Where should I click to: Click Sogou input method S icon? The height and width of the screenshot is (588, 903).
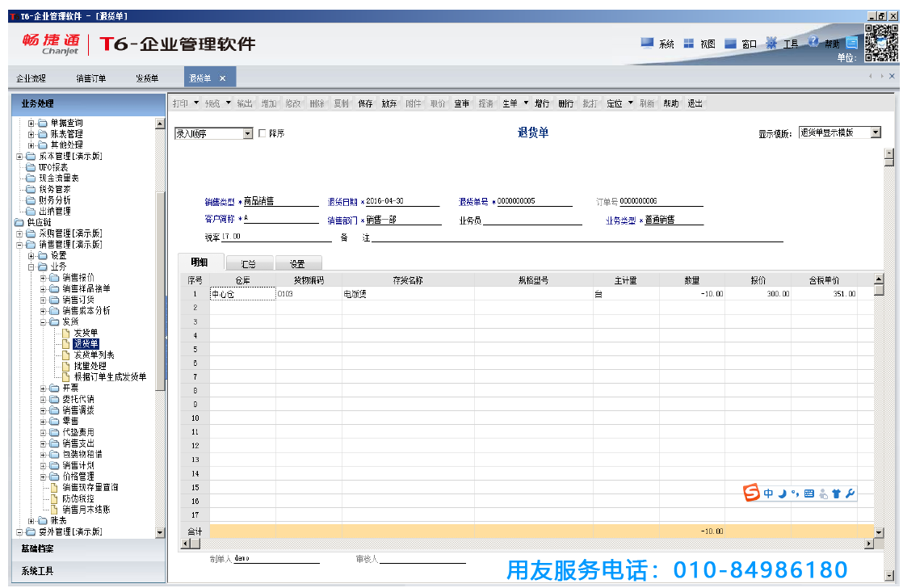tap(751, 493)
